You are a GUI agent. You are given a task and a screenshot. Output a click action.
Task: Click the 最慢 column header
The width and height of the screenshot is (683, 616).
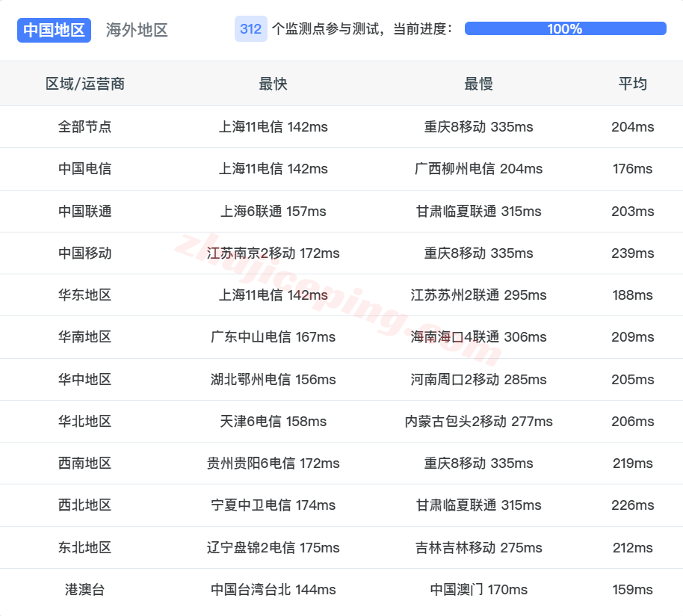click(x=478, y=84)
